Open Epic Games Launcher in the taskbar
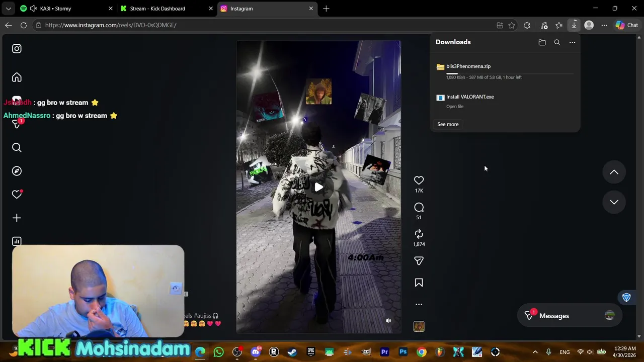The height and width of the screenshot is (362, 644). click(311, 352)
